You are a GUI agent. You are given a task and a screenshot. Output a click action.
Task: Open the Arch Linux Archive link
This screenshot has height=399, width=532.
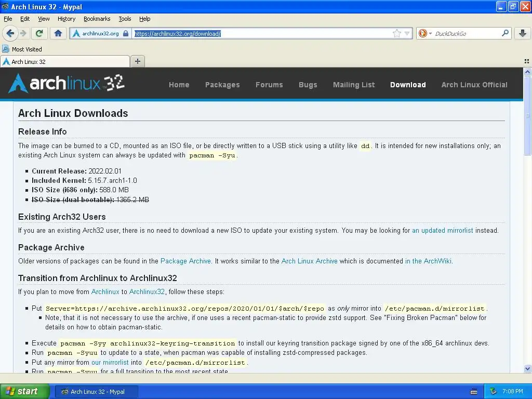[310, 261]
